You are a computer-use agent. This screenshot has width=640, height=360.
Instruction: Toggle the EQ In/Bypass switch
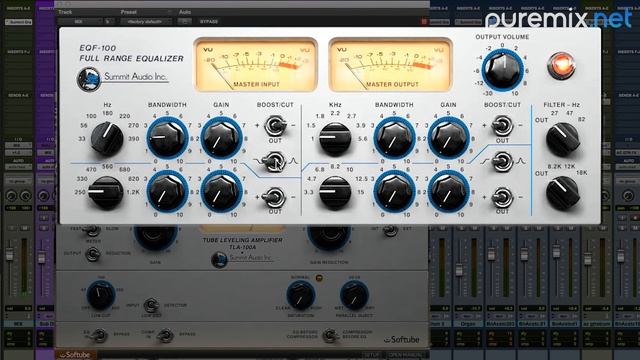(98, 336)
